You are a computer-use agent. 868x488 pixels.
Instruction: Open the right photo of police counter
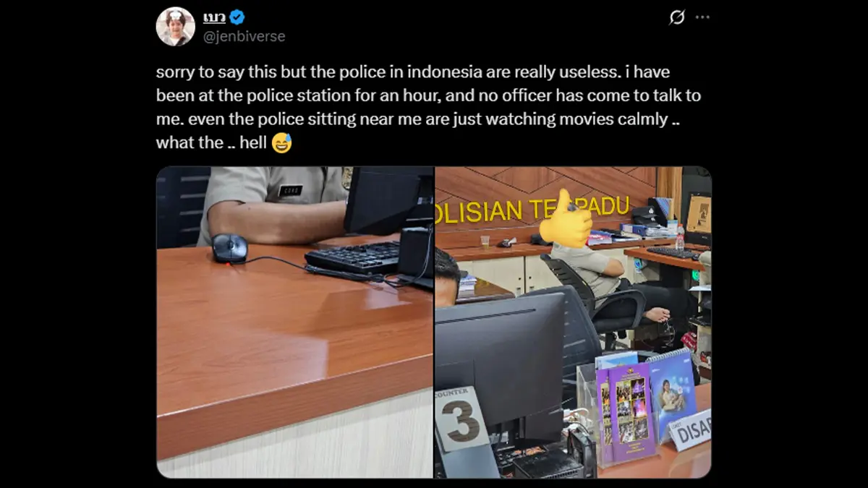tap(573, 322)
